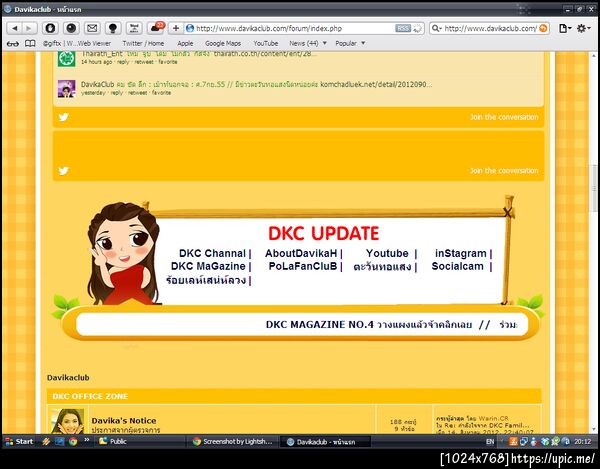Open the DKC MaGazine link

[208, 266]
